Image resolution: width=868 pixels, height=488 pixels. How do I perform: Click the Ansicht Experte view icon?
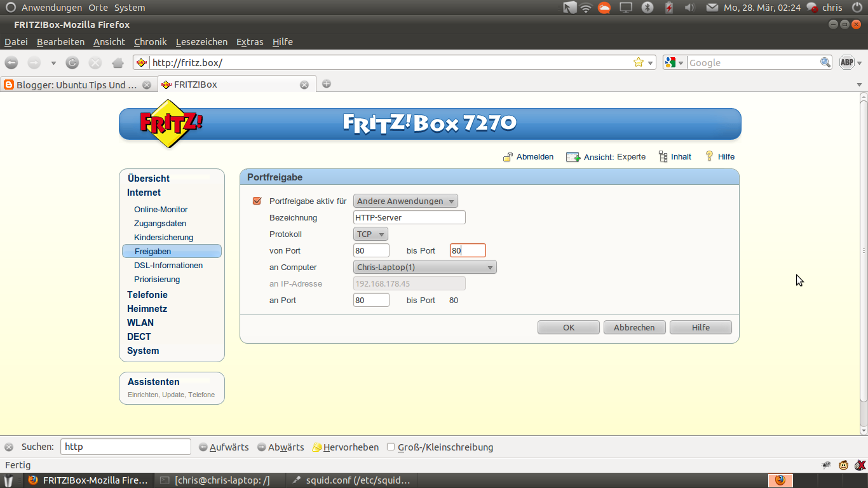tap(573, 157)
